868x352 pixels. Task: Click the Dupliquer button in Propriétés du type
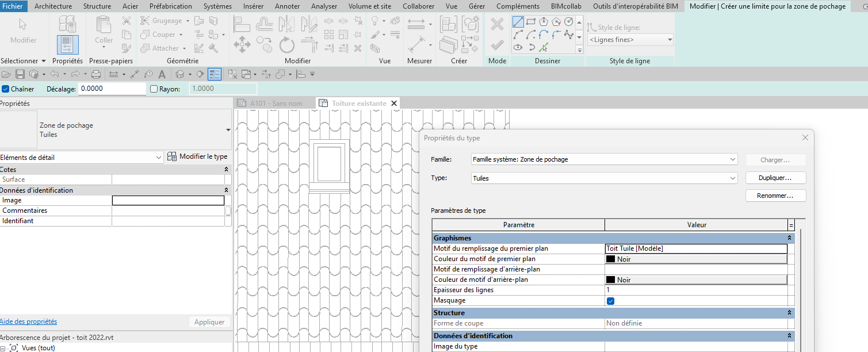click(x=775, y=178)
